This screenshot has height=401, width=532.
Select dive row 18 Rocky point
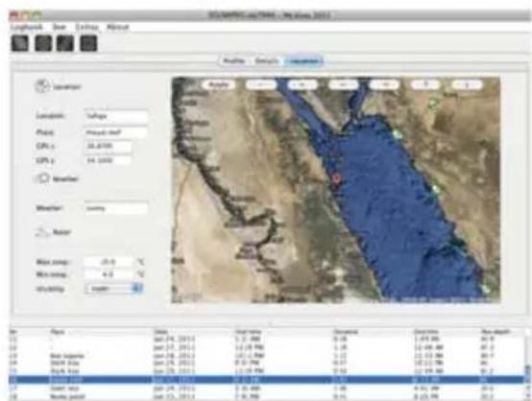(x=266, y=396)
